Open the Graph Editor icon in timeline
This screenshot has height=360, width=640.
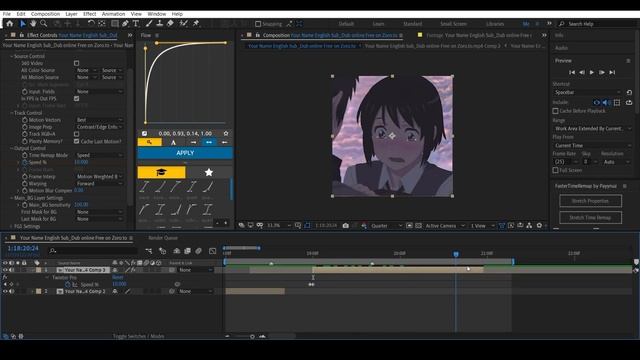point(212,251)
